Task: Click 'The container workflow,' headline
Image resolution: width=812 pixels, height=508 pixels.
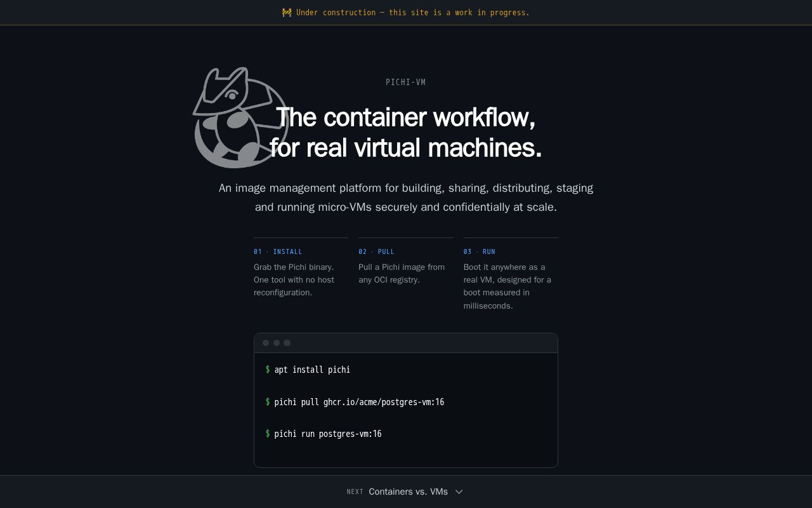Action: pyautogui.click(x=406, y=117)
